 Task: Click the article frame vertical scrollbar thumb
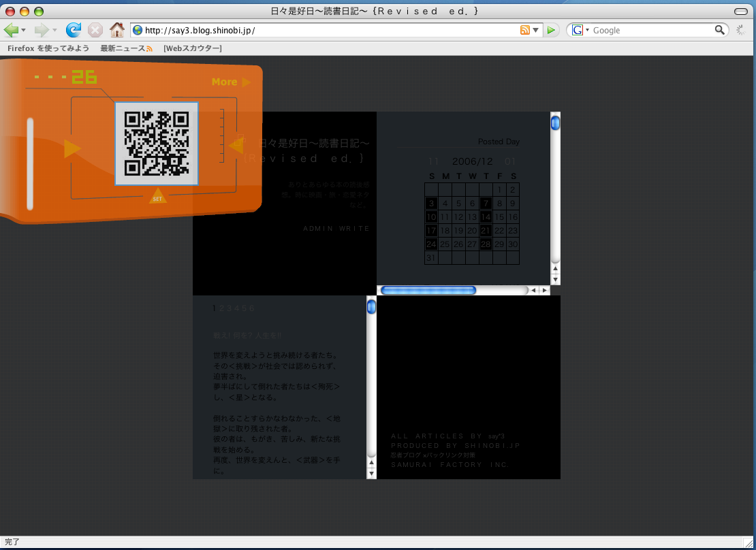coord(371,306)
